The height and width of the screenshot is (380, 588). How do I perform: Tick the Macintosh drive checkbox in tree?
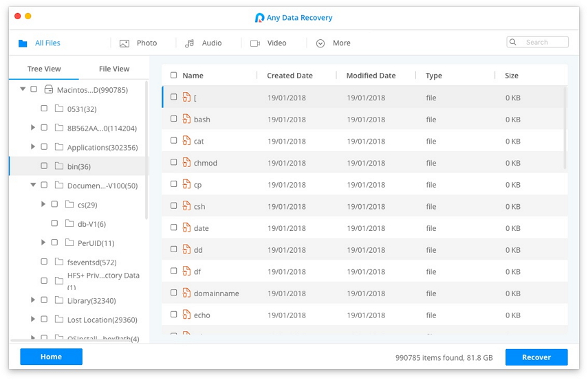34,89
